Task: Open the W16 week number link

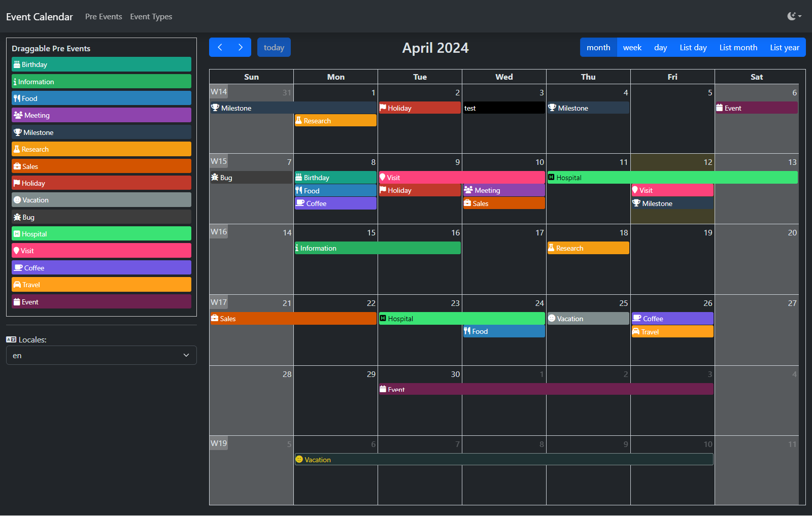Action: pyautogui.click(x=219, y=232)
